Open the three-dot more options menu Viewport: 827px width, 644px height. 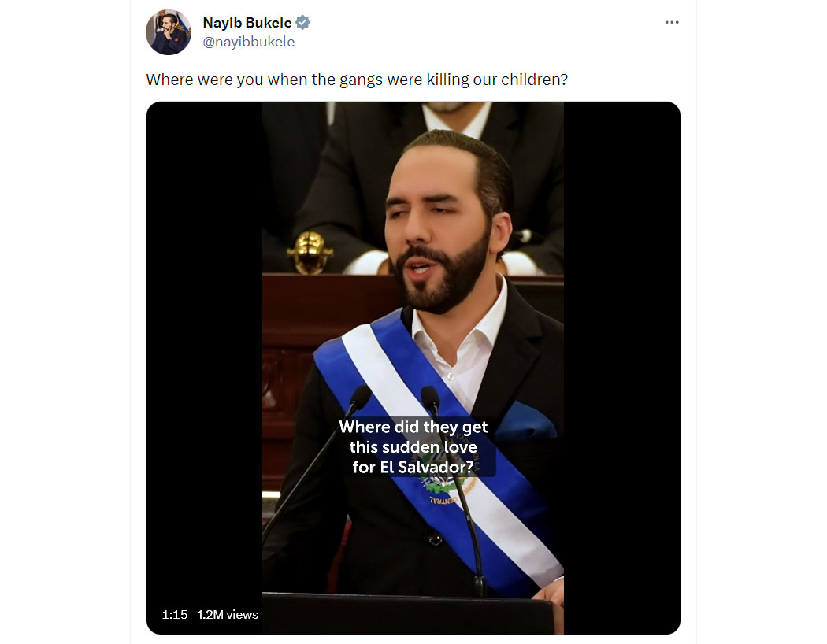pyautogui.click(x=671, y=22)
